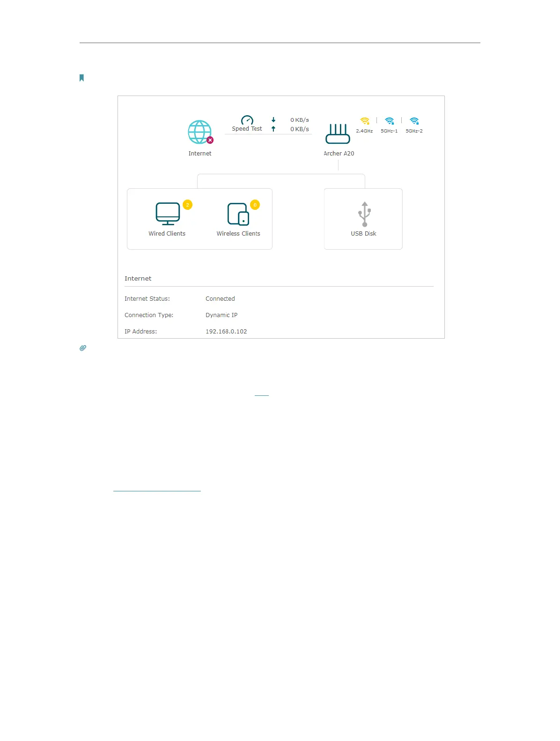Viewport: 560px width, 741px height.
Task: Open the Wired Clients monitor icon
Action: (x=168, y=214)
